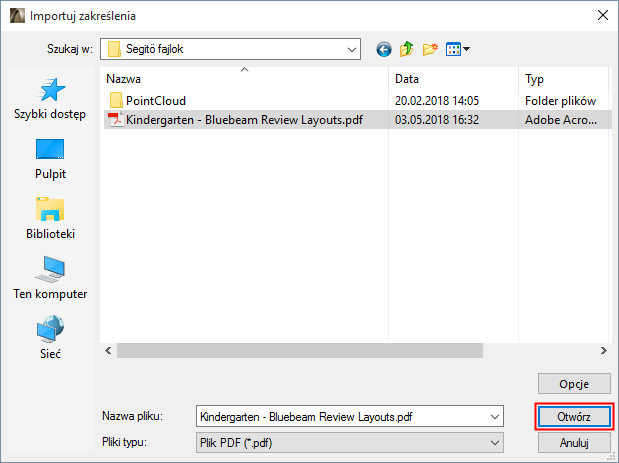This screenshot has width=619, height=463.
Task: Click the Adobe Acro... type cell
Action: pos(561,120)
